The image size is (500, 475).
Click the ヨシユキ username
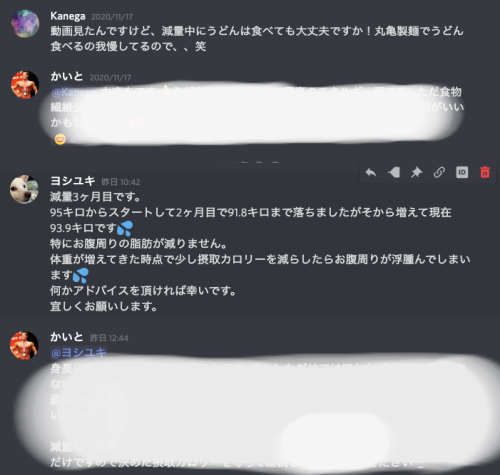(x=73, y=181)
